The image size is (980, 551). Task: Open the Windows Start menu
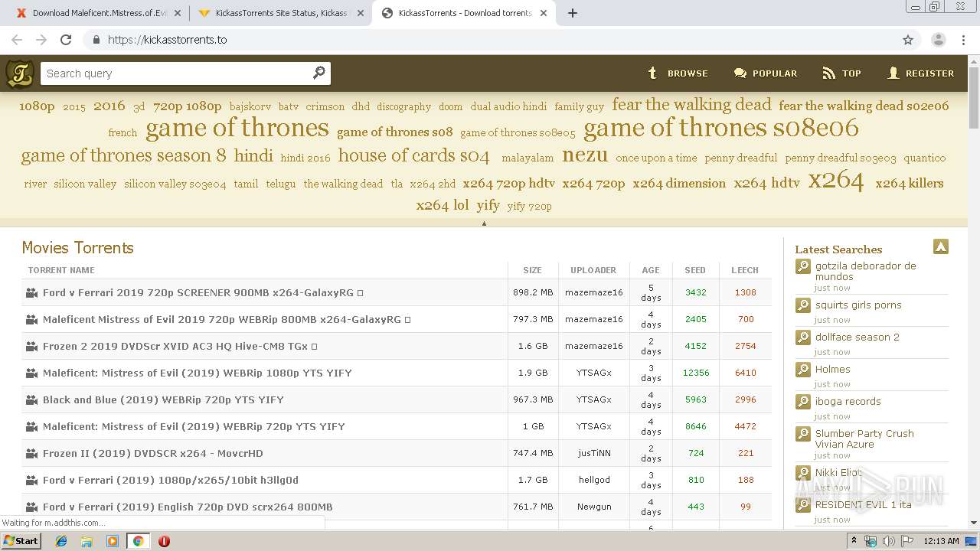coord(21,540)
